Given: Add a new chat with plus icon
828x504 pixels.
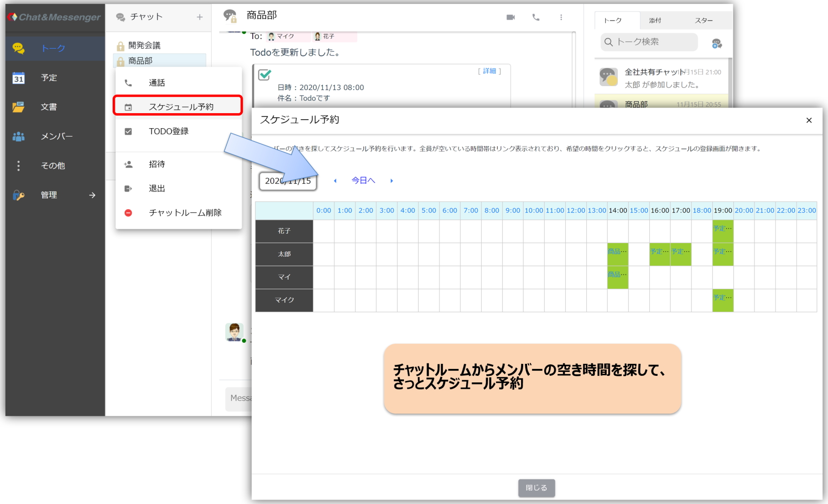Looking at the screenshot, I should (x=199, y=17).
